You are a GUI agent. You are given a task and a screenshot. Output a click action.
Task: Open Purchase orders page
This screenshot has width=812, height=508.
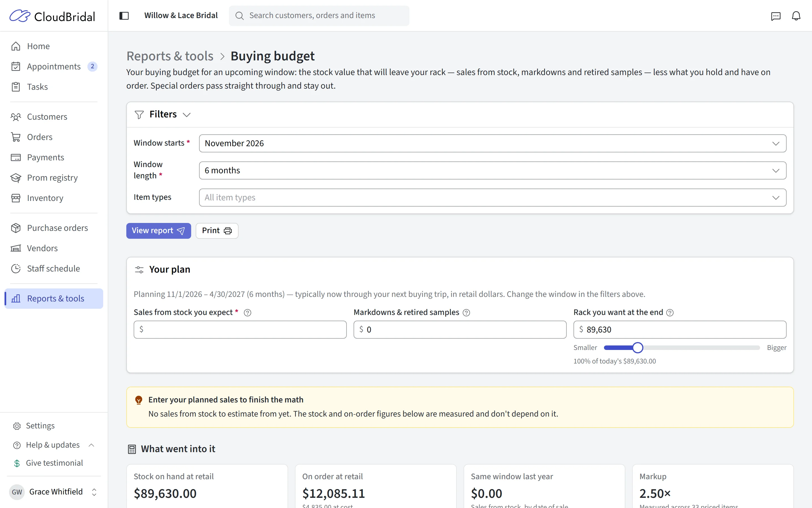54,228
